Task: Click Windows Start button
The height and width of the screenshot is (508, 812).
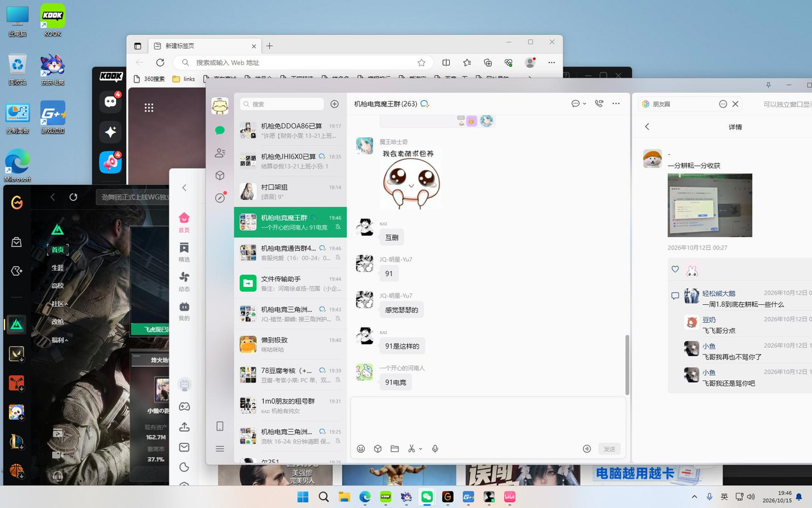Action: (x=303, y=497)
